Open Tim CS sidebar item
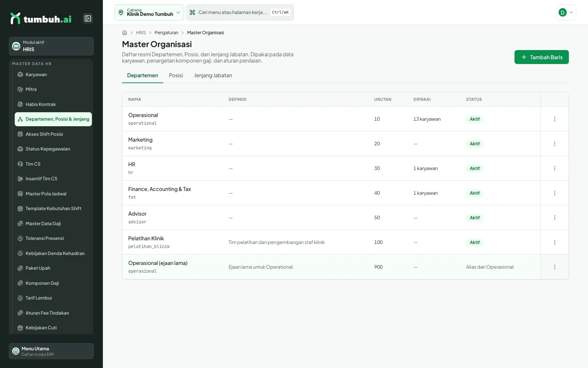 (53, 164)
